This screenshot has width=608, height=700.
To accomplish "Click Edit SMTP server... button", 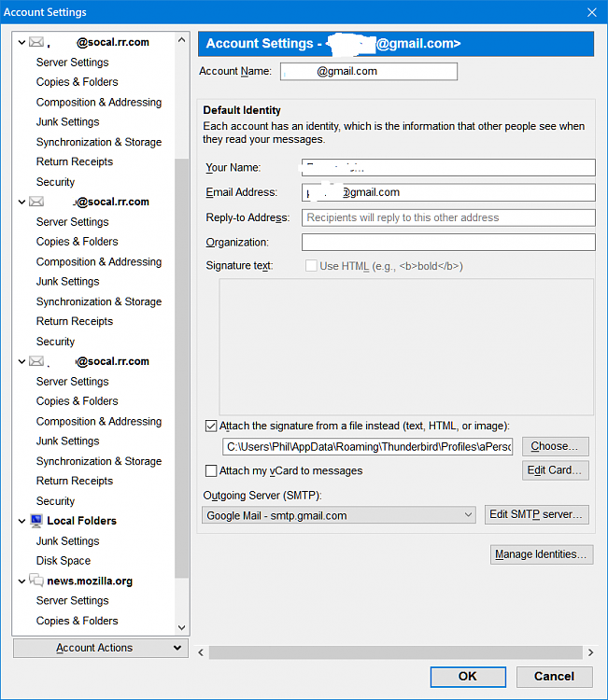I will tap(536, 514).
